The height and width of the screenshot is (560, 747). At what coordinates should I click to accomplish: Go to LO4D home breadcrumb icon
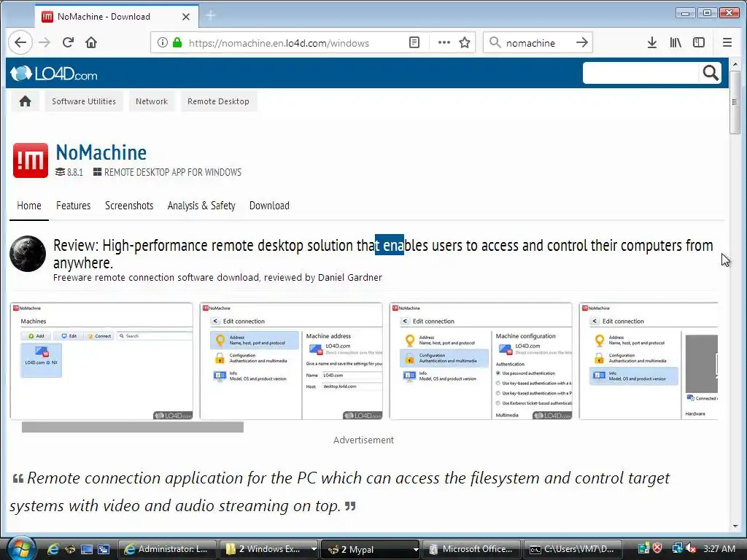26,101
